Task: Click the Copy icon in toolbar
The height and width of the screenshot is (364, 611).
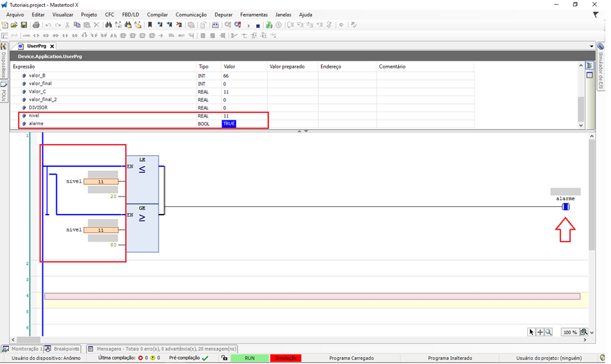Action: click(77, 25)
